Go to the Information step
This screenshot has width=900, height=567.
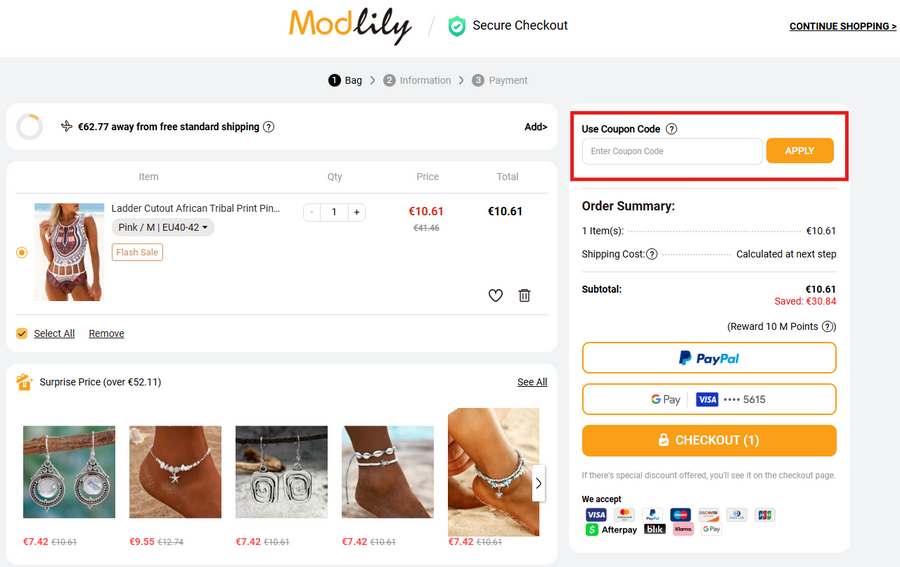coord(417,80)
